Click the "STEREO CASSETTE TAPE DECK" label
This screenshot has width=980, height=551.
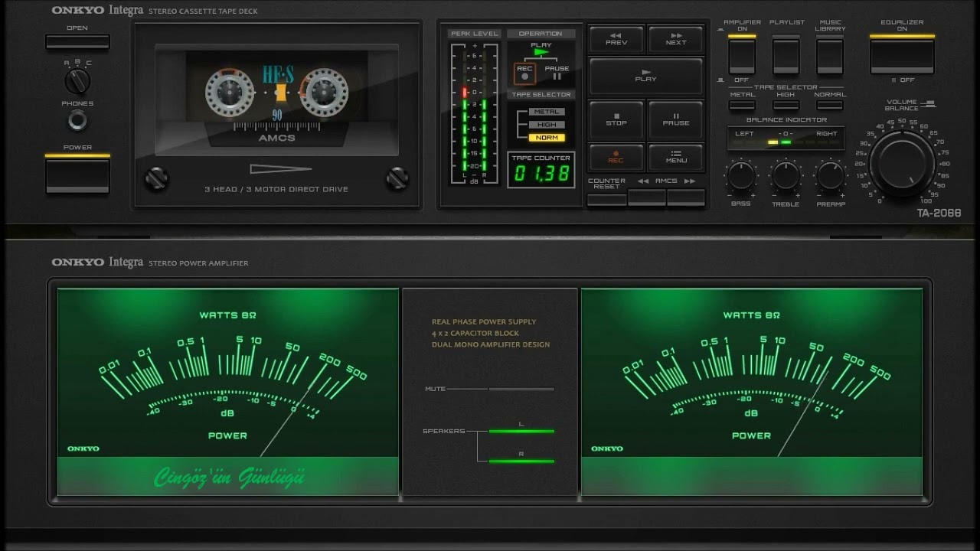coord(203,11)
